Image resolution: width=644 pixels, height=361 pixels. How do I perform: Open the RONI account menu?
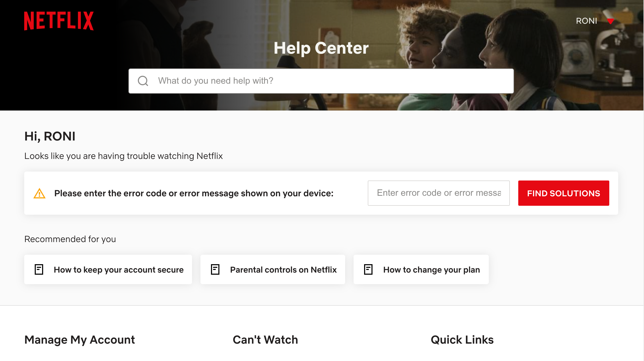coord(586,21)
